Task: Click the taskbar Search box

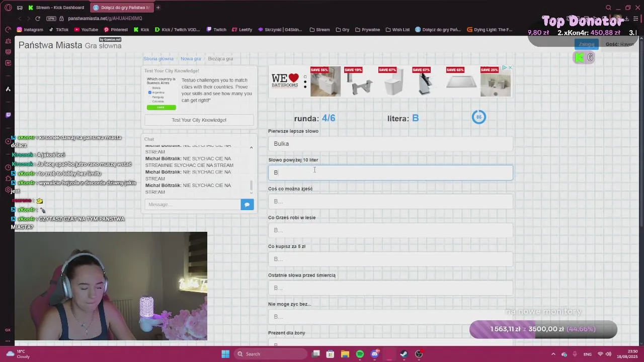Action: pyautogui.click(x=271, y=354)
